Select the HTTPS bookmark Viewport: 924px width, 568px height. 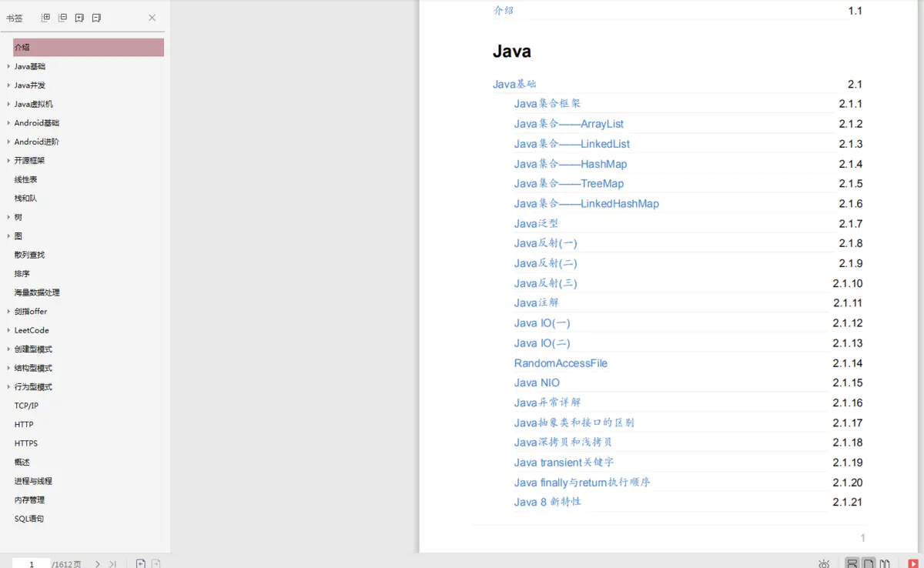click(x=25, y=443)
